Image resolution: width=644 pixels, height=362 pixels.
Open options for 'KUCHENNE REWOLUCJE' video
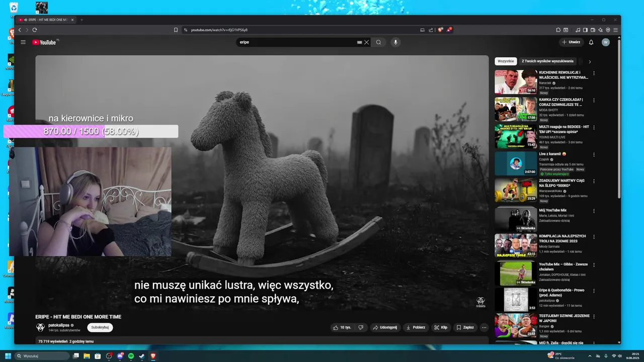click(594, 73)
